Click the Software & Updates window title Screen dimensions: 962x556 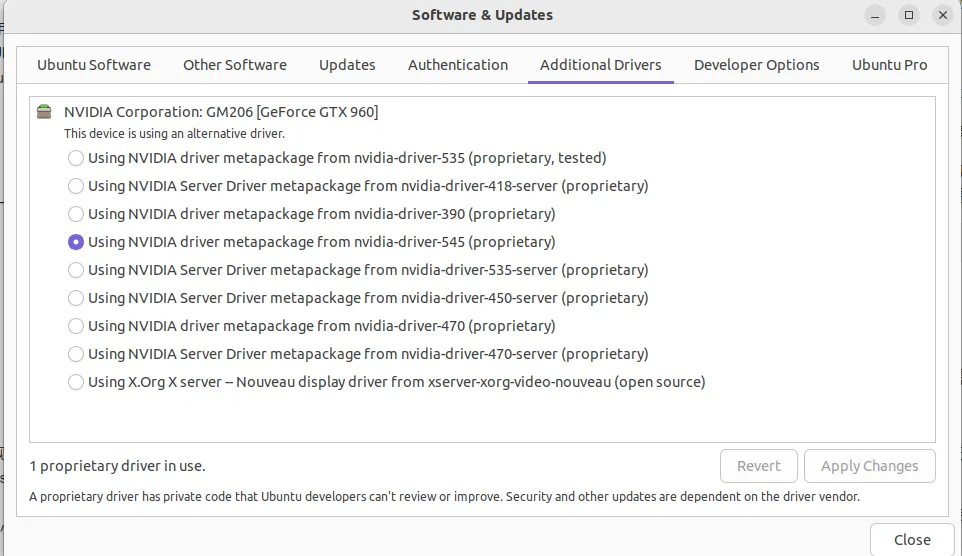tap(482, 15)
